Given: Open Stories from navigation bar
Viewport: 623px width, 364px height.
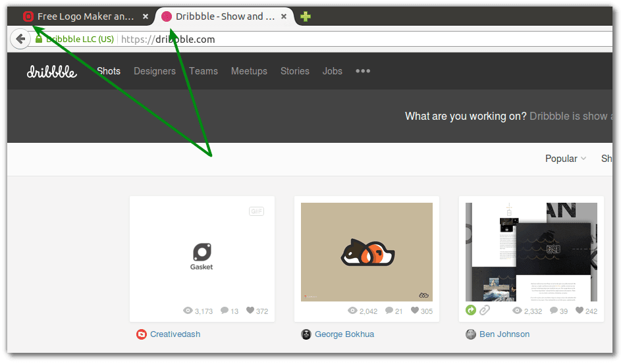Looking at the screenshot, I should pos(295,71).
